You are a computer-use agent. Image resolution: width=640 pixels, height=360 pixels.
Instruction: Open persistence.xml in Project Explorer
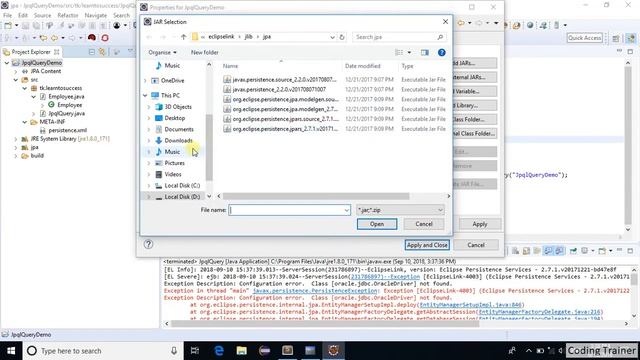pos(67,130)
